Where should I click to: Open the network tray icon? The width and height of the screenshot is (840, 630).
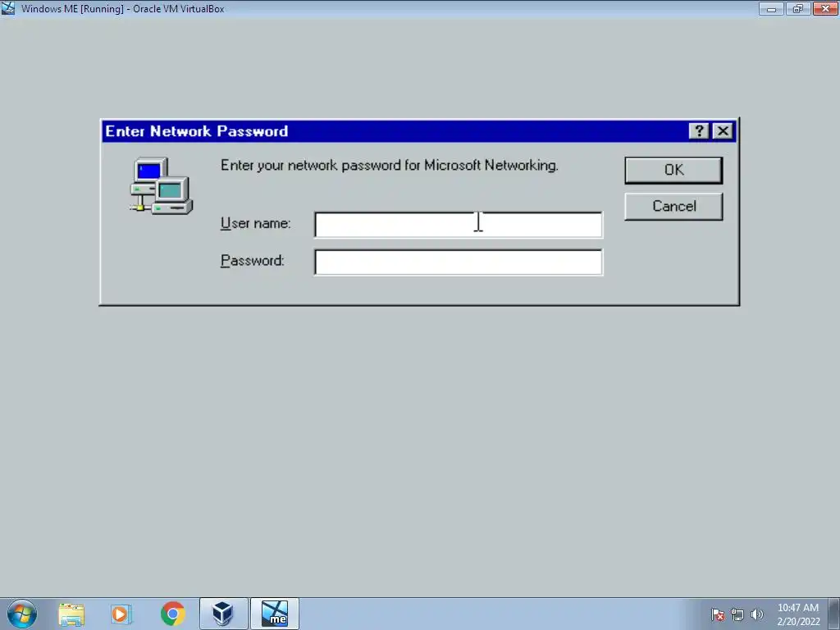pyautogui.click(x=737, y=614)
